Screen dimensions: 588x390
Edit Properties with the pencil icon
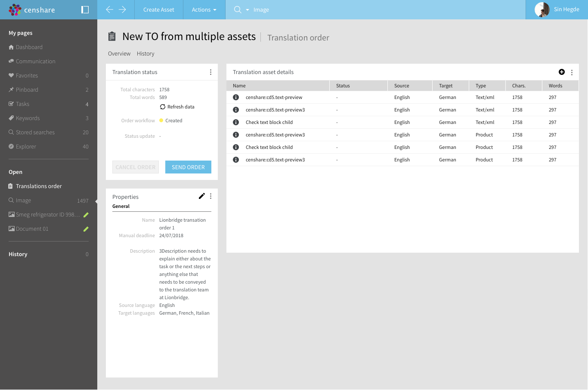[x=201, y=196]
